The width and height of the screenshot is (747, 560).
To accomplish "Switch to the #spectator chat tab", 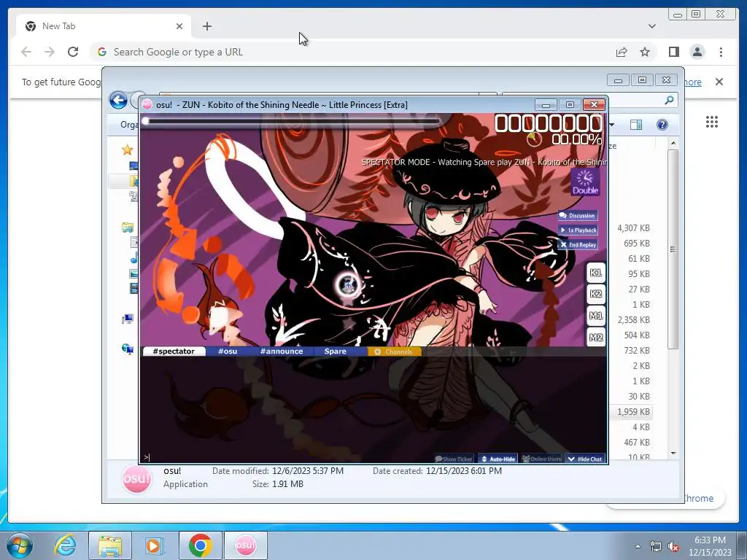I will [174, 351].
